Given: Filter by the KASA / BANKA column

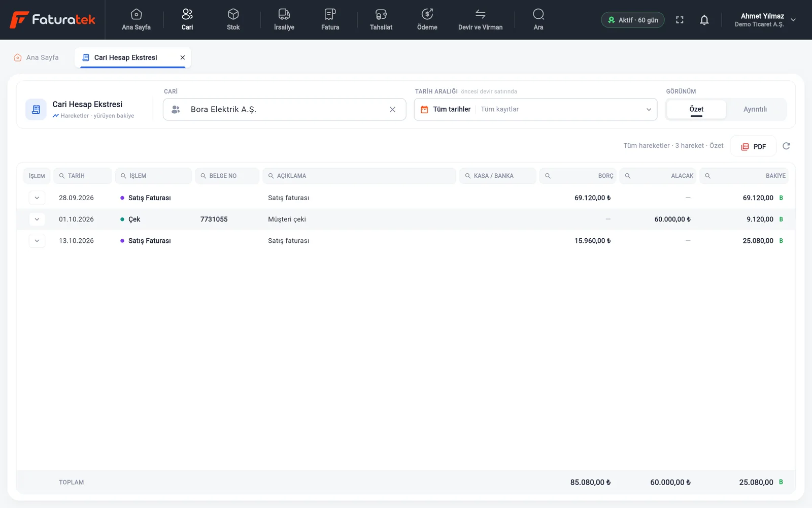Looking at the screenshot, I should click(498, 176).
